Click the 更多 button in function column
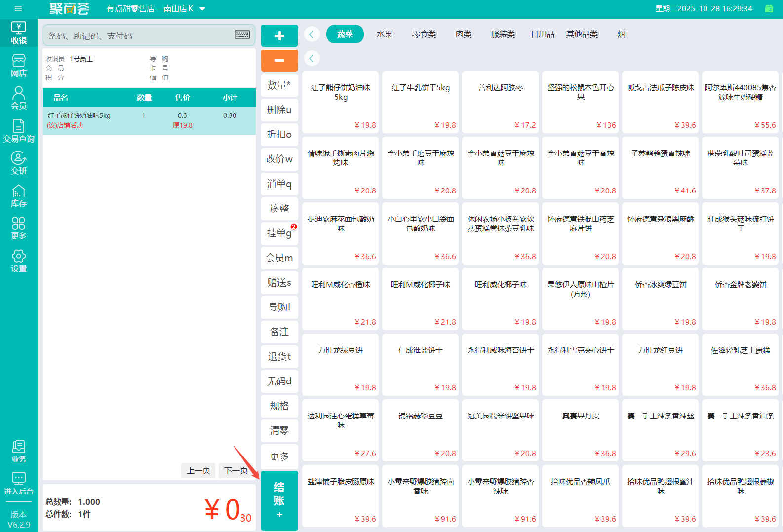The image size is (783, 532). 279,456
